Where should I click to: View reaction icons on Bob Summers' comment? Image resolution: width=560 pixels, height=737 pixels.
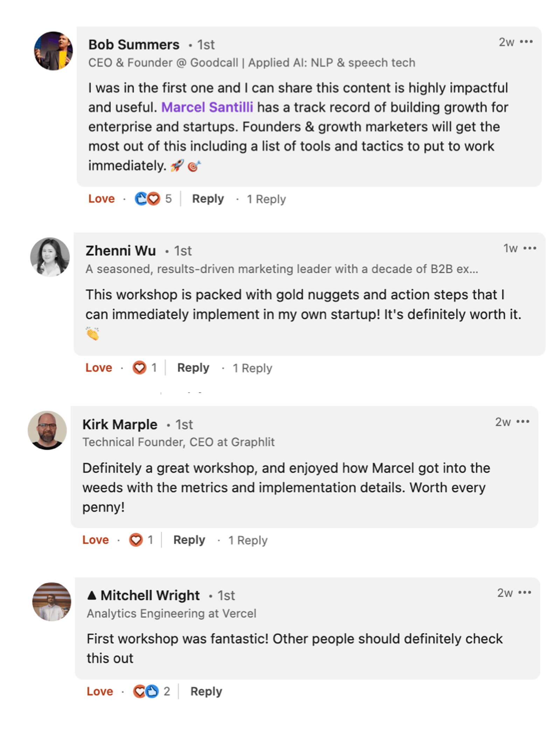click(147, 199)
